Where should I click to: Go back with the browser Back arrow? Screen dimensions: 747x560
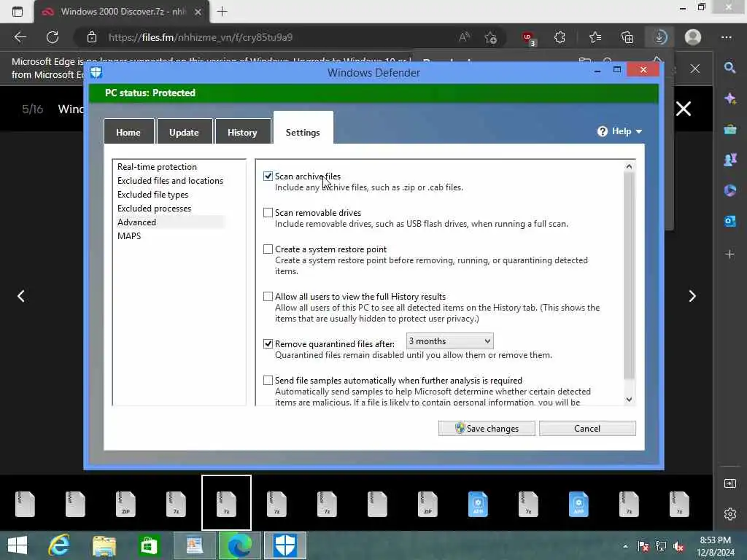click(x=20, y=37)
